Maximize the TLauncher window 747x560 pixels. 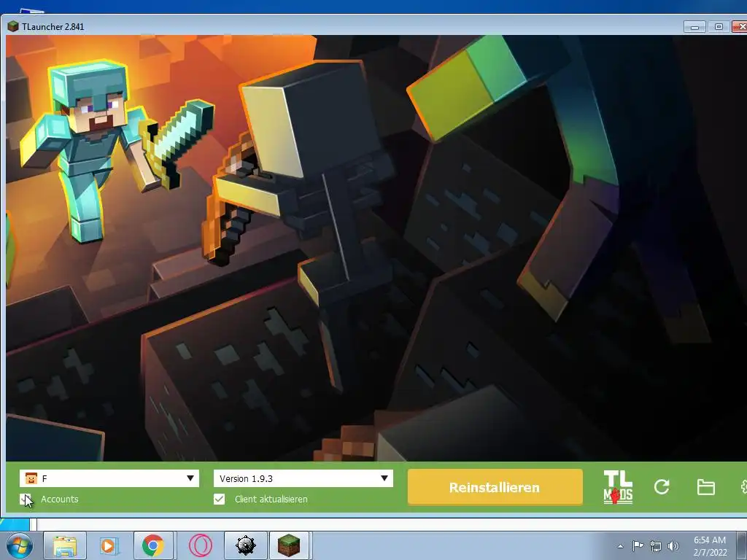pos(719,27)
